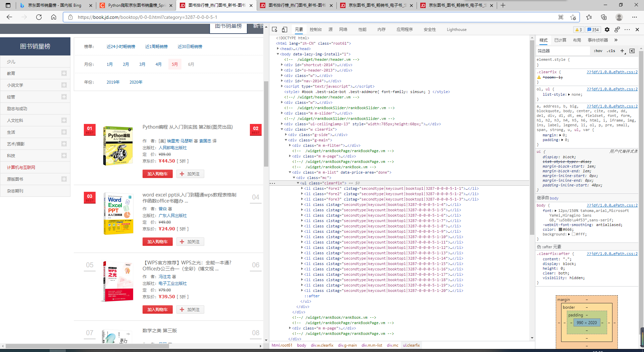Show the 3 warnings badge
This screenshot has height=352, width=644.
click(579, 30)
